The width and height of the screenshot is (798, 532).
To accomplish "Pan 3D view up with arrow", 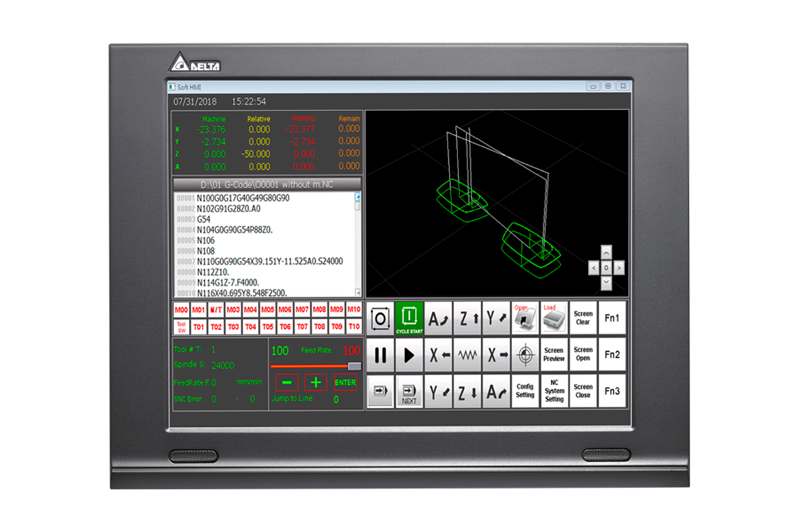I will pyautogui.click(x=606, y=253).
